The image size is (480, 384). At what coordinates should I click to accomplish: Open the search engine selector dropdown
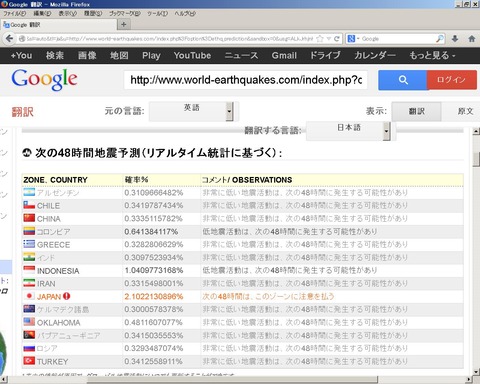click(x=354, y=39)
